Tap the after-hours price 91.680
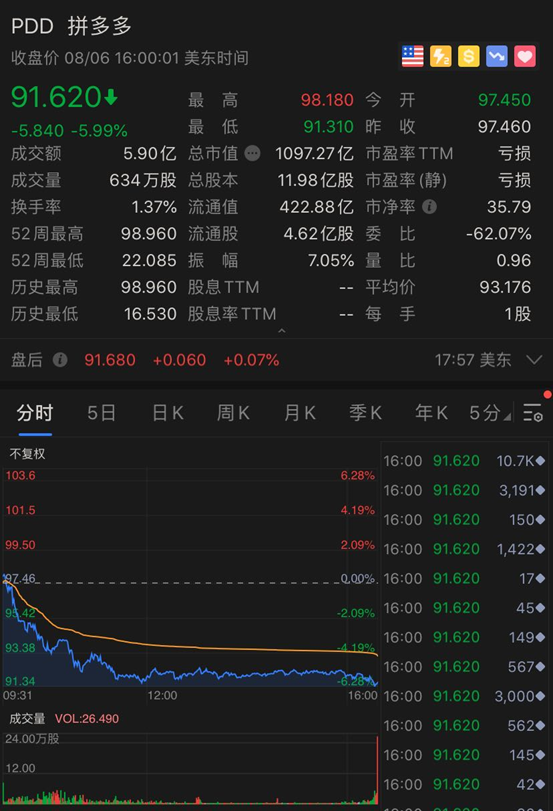Image resolution: width=553 pixels, height=811 pixels. [110, 359]
